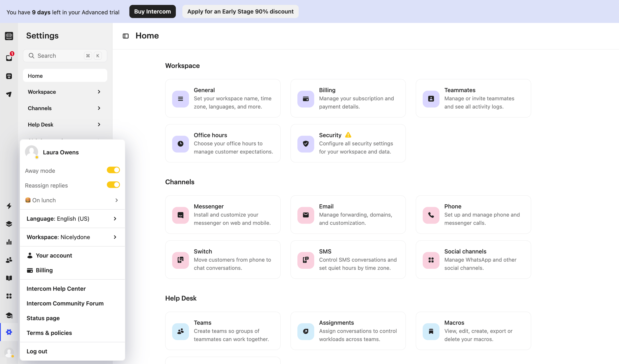Open Intercom Community Forum menu item
Viewport: 619px width, 364px height.
point(72,303)
